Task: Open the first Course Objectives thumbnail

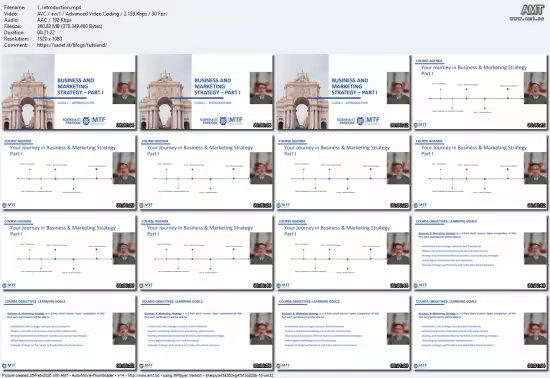Action: coord(480,252)
